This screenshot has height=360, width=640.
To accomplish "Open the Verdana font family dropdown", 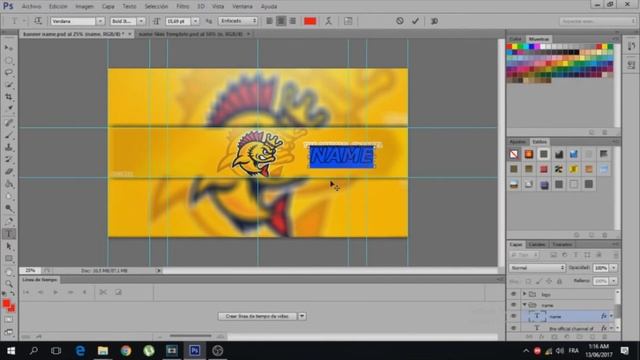I will pyautogui.click(x=100, y=21).
